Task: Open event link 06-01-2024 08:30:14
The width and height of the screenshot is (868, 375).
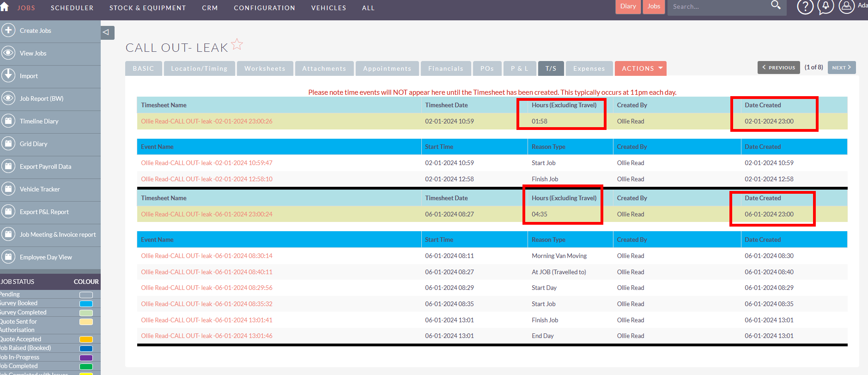Action: coord(207,256)
